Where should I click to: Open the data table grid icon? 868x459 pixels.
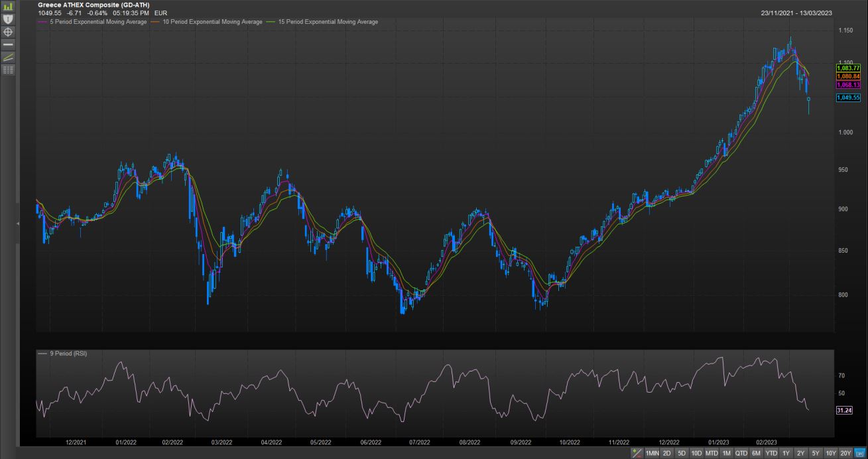click(x=9, y=70)
